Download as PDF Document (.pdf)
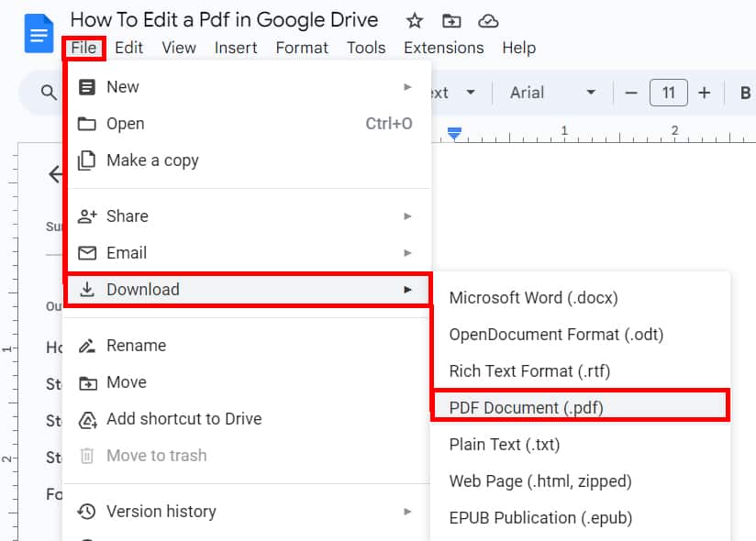This screenshot has width=756, height=541. [581, 407]
